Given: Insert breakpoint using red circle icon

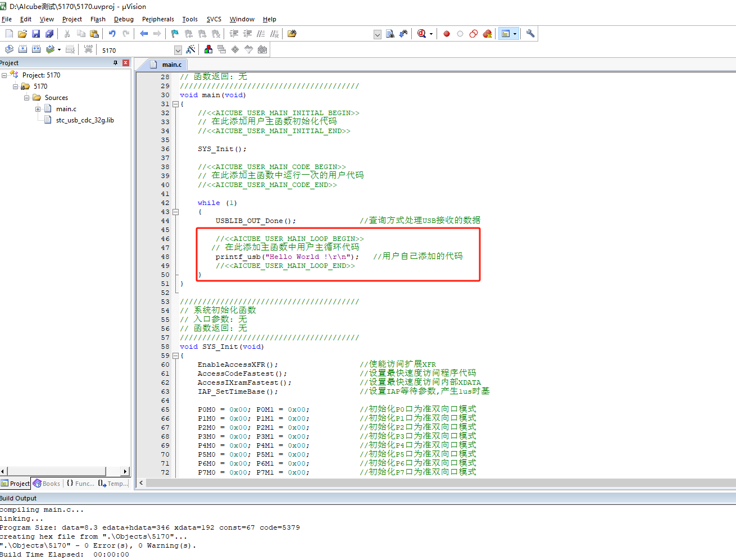Looking at the screenshot, I should click(x=447, y=34).
